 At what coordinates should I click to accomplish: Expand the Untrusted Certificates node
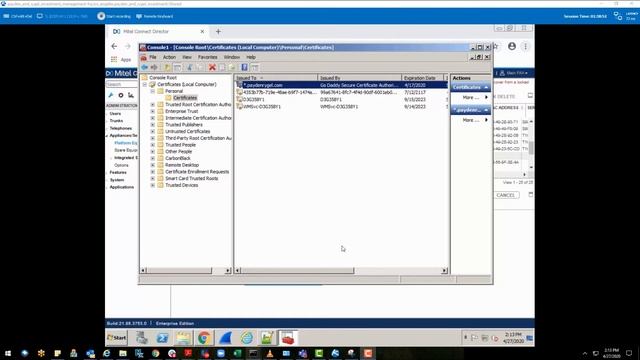point(153,131)
